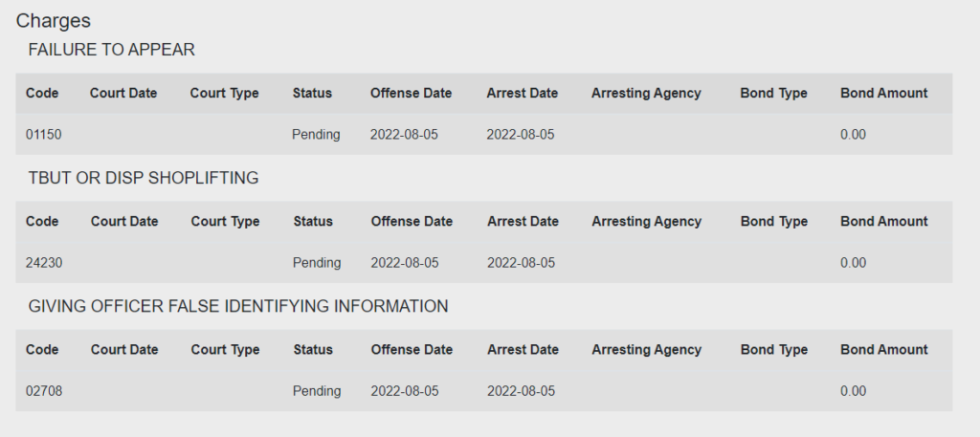Click Arrest Date header in last table

[523, 350]
